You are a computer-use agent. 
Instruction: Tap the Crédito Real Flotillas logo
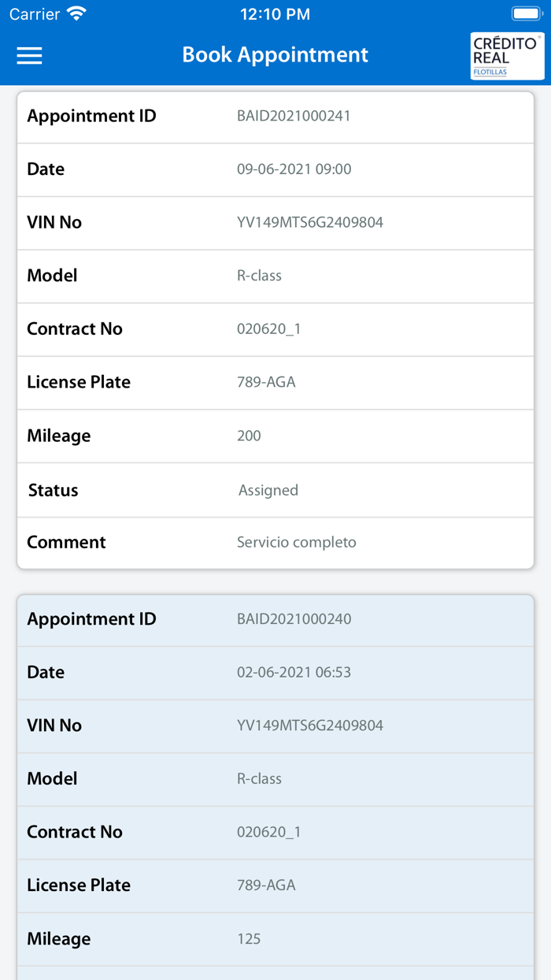tap(506, 55)
